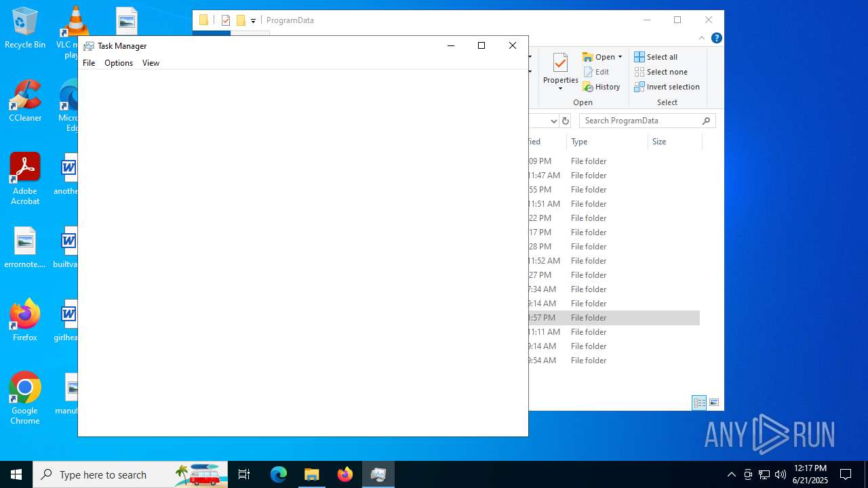Select the File folder row dated 11:52 AM
Image resolution: width=868 pixels, height=488 pixels.
[x=614, y=261]
